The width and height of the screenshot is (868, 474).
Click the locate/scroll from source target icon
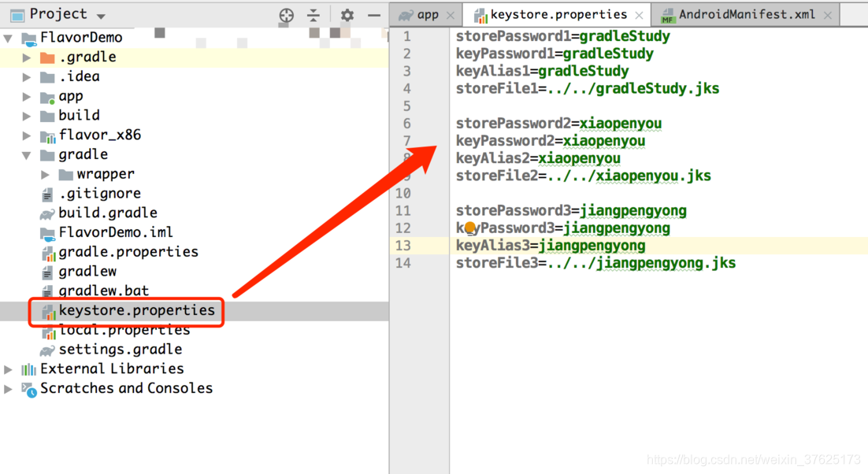click(286, 15)
